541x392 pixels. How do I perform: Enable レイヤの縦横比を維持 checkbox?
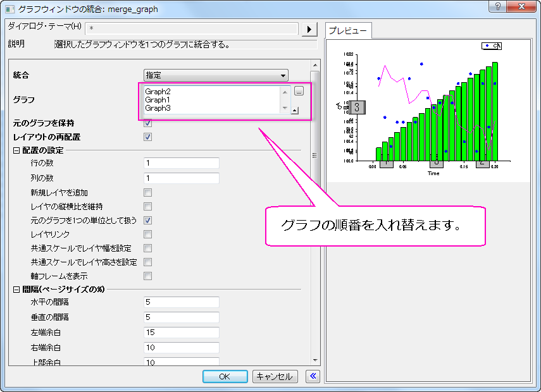[x=147, y=207]
